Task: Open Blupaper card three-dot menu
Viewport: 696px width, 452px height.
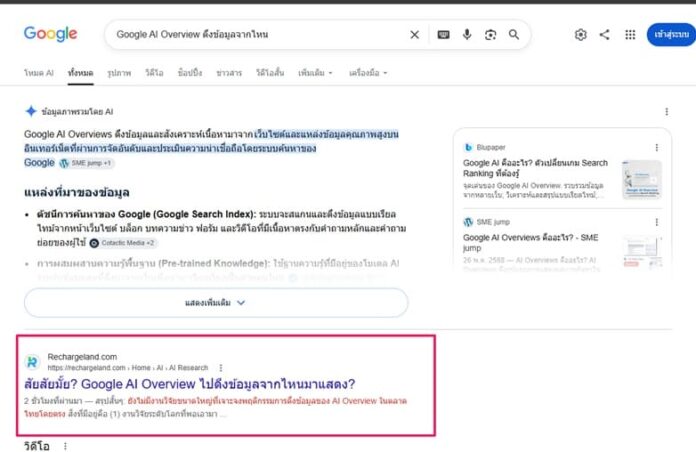Action: (x=657, y=147)
